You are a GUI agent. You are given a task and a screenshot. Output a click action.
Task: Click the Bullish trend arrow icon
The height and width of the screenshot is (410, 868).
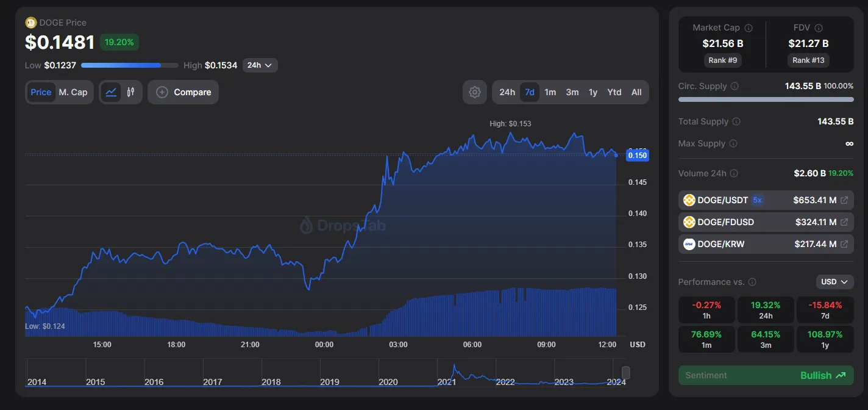tap(841, 375)
